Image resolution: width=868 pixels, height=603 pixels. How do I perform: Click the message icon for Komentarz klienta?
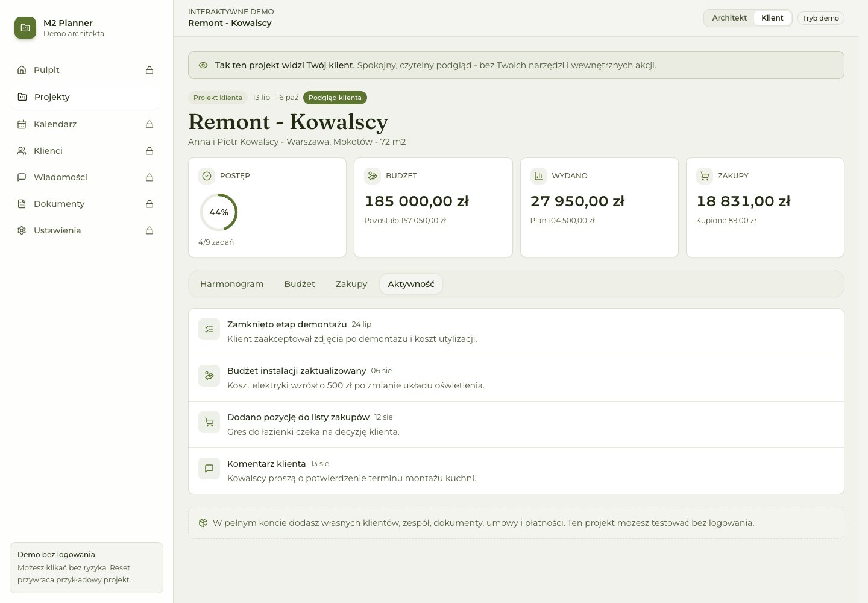pos(209,469)
